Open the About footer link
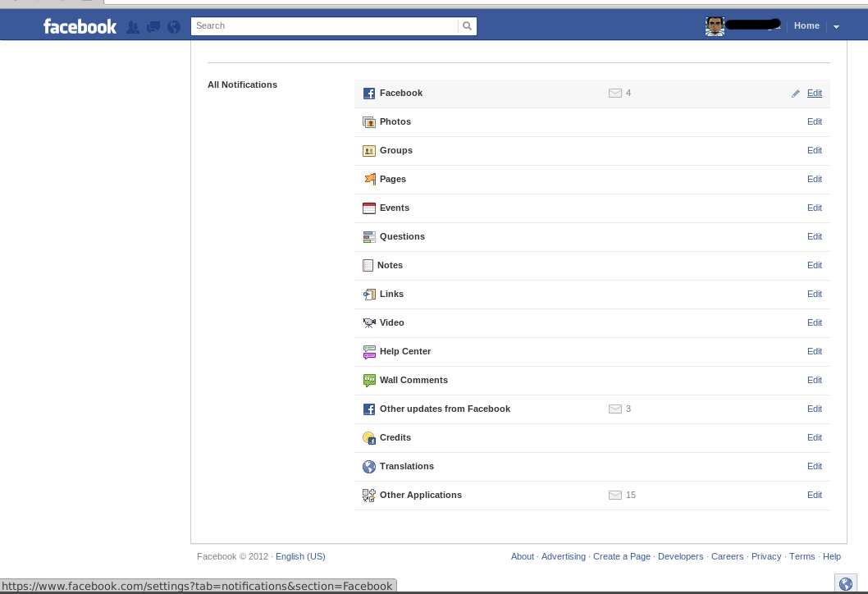Screen dimensions: 868x594 click(523, 557)
